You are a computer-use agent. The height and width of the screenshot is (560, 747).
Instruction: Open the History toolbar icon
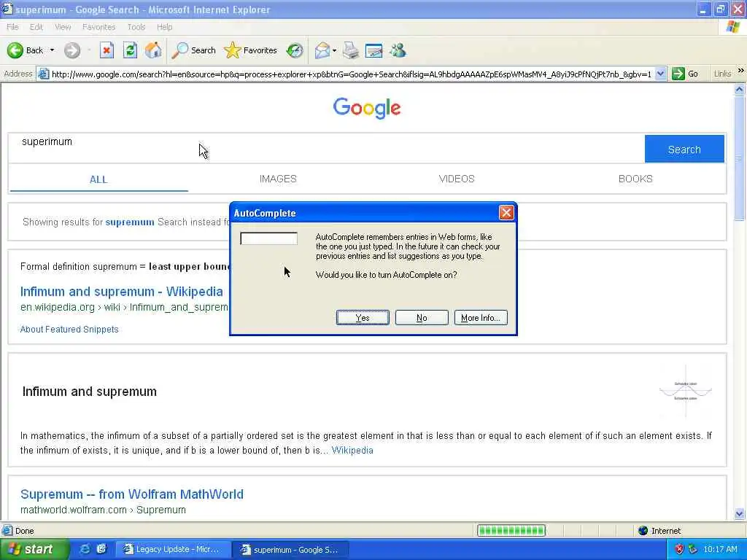[295, 50]
